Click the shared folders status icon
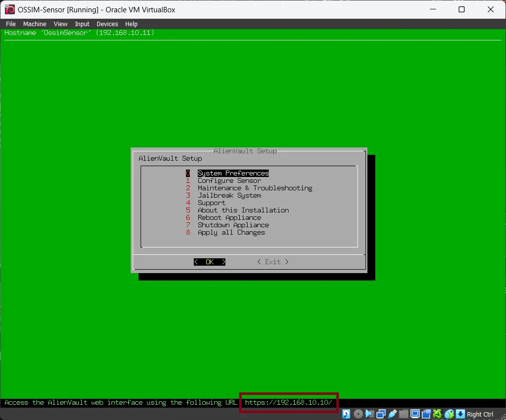This screenshot has width=506, height=420. 404,414
